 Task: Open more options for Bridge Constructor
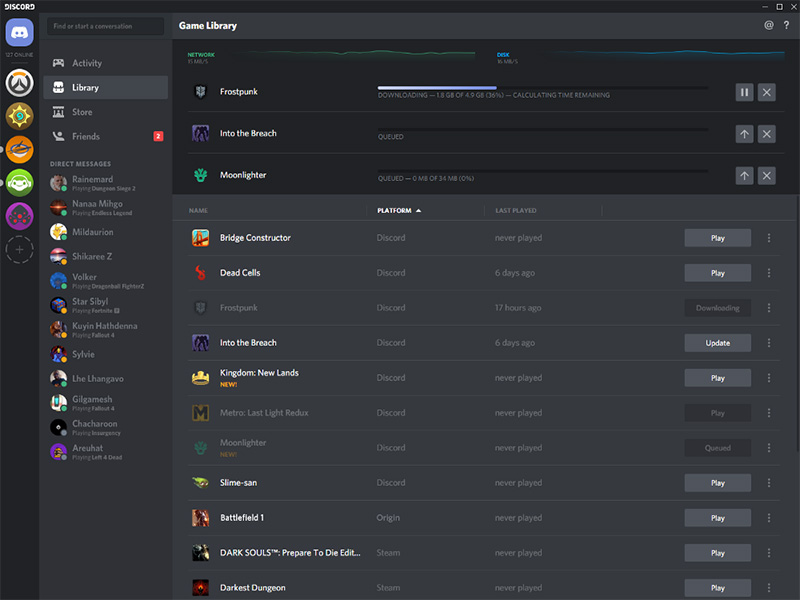pyautogui.click(x=769, y=238)
